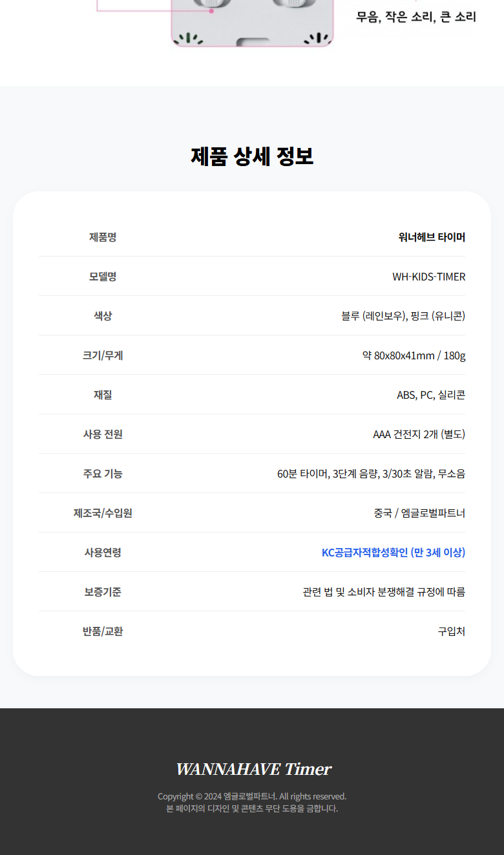504x855 pixels.
Task: Select the '워너헤브 타이머' product name value
Action: coord(432,237)
